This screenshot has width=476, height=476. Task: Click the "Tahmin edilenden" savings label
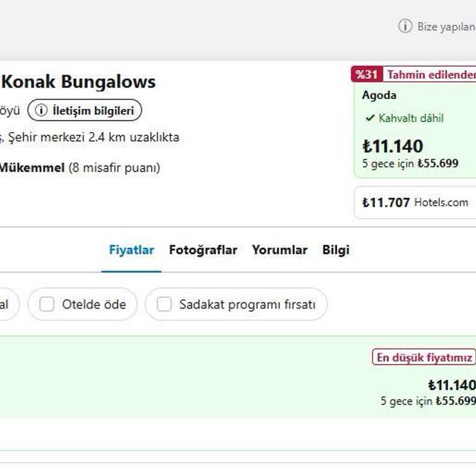(x=431, y=74)
